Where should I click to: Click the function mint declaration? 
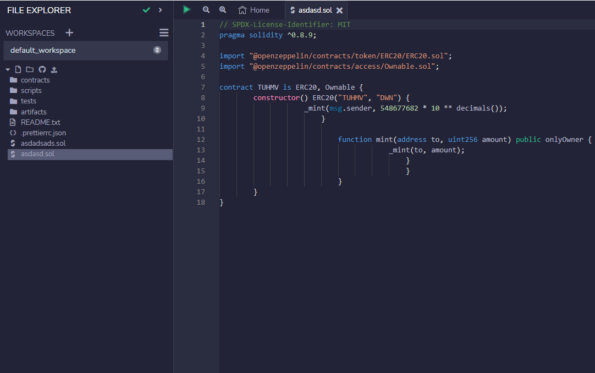[465, 140]
